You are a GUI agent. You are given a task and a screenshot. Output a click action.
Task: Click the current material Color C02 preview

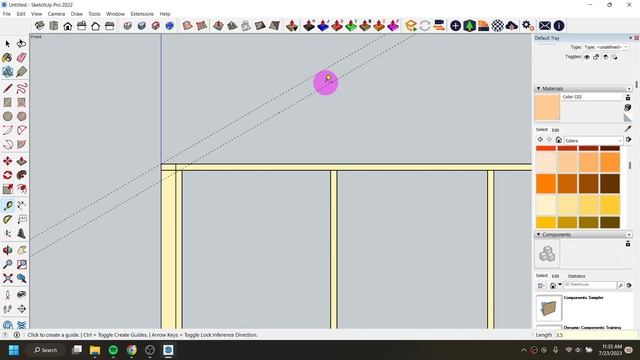click(547, 108)
